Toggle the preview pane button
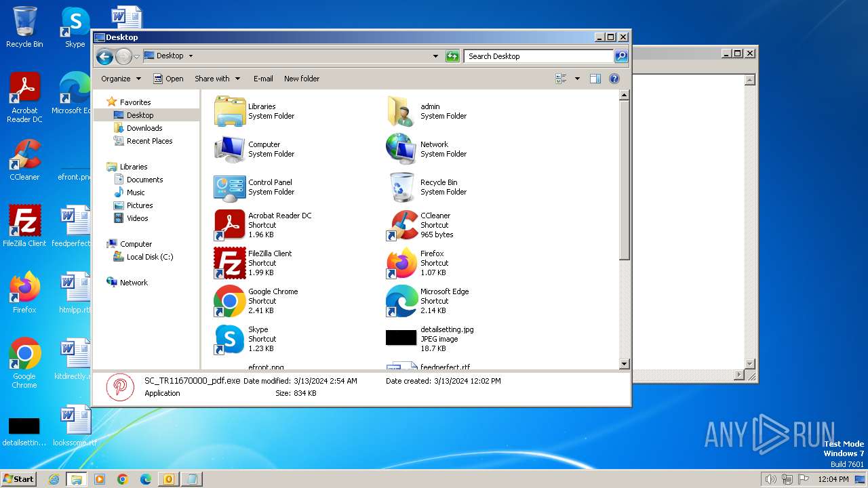This screenshot has height=488, width=868. pos(595,79)
